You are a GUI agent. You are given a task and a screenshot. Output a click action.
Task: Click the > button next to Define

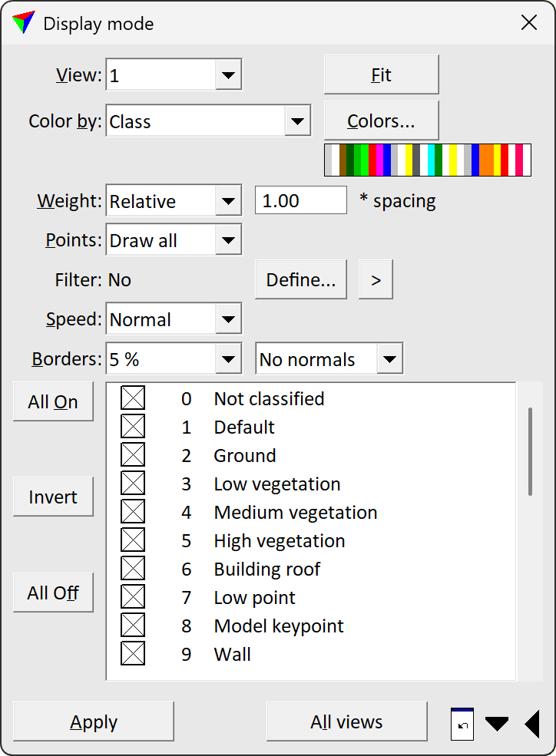[376, 279]
